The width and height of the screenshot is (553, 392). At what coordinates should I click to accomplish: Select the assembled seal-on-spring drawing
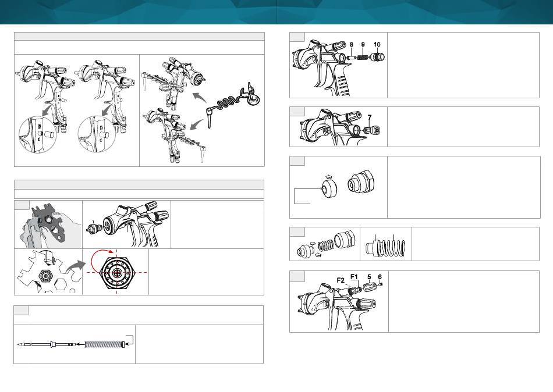click(386, 245)
